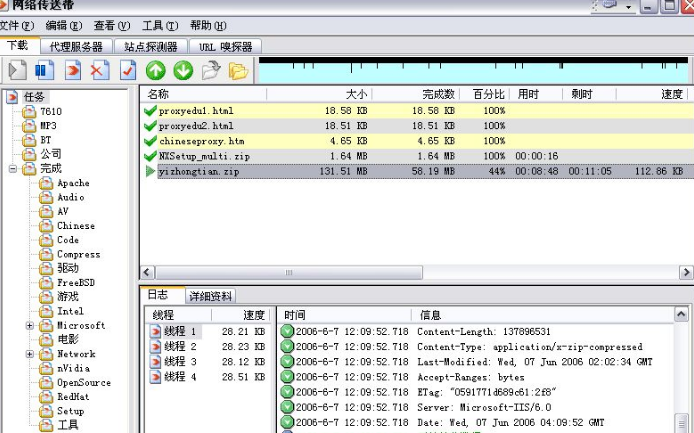This screenshot has height=433, width=694.
Task: Click the start download toolbar icon
Action: coord(17,70)
